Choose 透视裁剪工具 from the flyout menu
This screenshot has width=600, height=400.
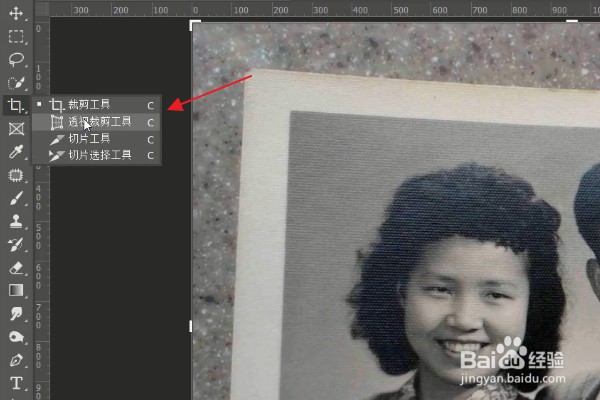[x=96, y=122]
